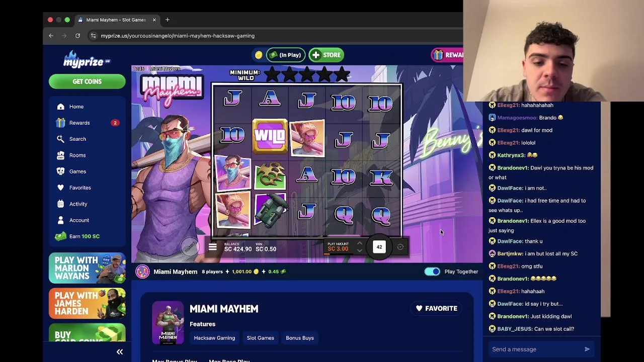Click the cash icon beside Earn 100 SC
Viewport: 644px width, 362px height.
click(x=60, y=236)
